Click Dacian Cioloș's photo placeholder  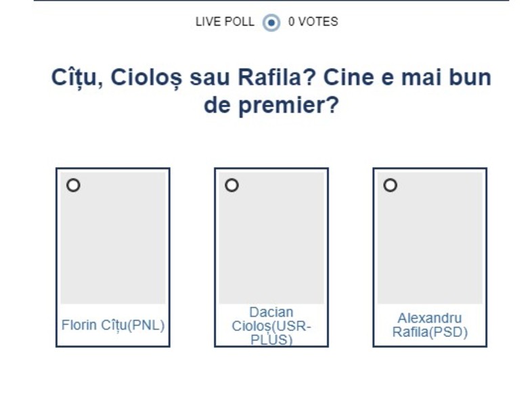[x=271, y=244]
